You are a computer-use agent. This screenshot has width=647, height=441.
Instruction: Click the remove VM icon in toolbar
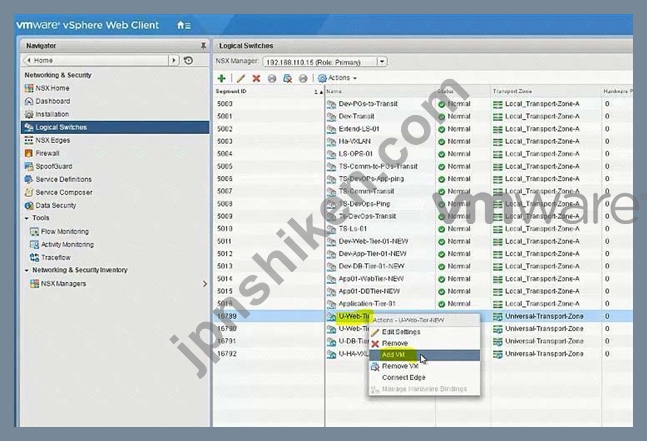pyautogui.click(x=288, y=78)
